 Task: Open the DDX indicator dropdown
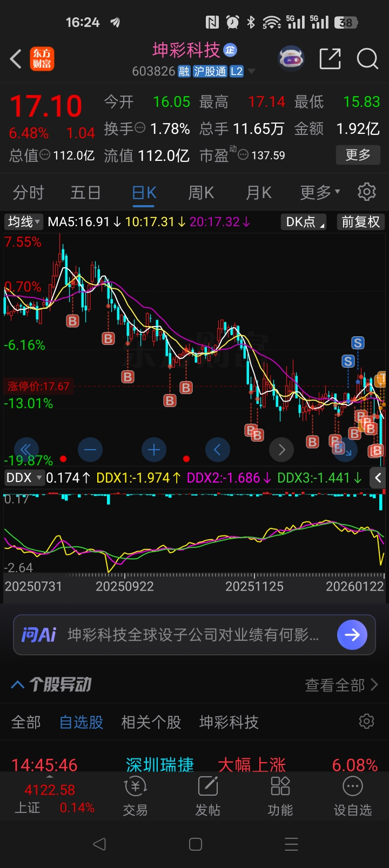[24, 478]
